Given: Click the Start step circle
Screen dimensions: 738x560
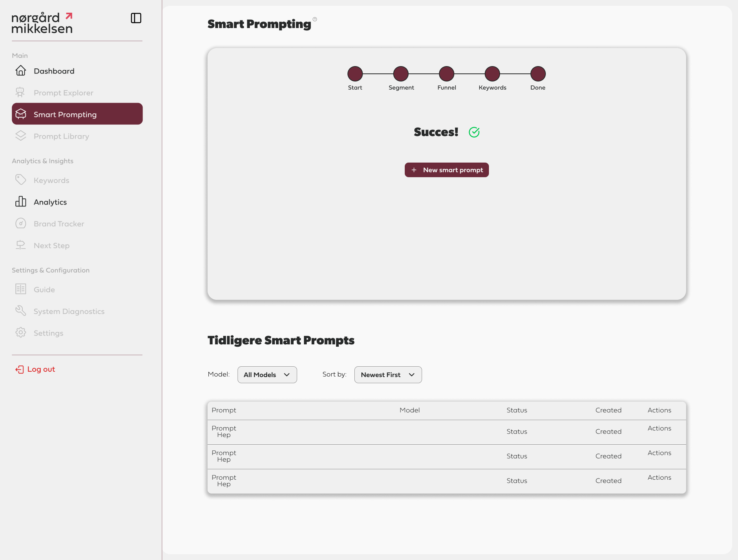Looking at the screenshot, I should [x=355, y=74].
